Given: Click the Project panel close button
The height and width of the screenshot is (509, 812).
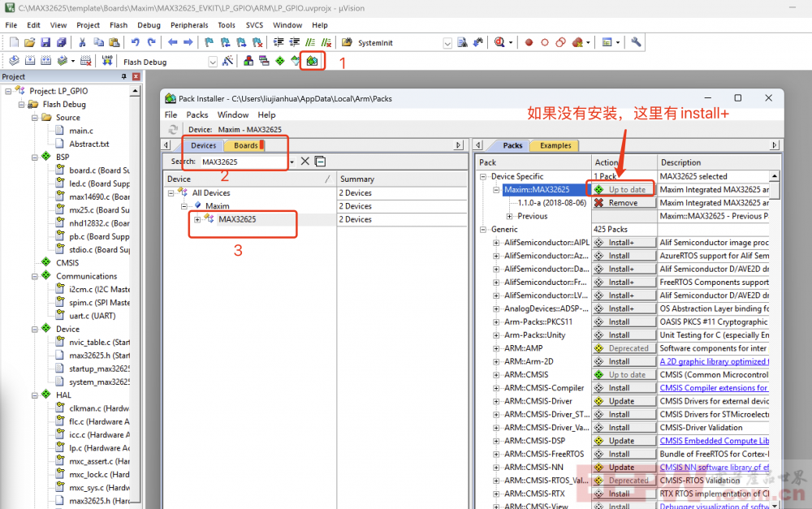Looking at the screenshot, I should point(136,76).
